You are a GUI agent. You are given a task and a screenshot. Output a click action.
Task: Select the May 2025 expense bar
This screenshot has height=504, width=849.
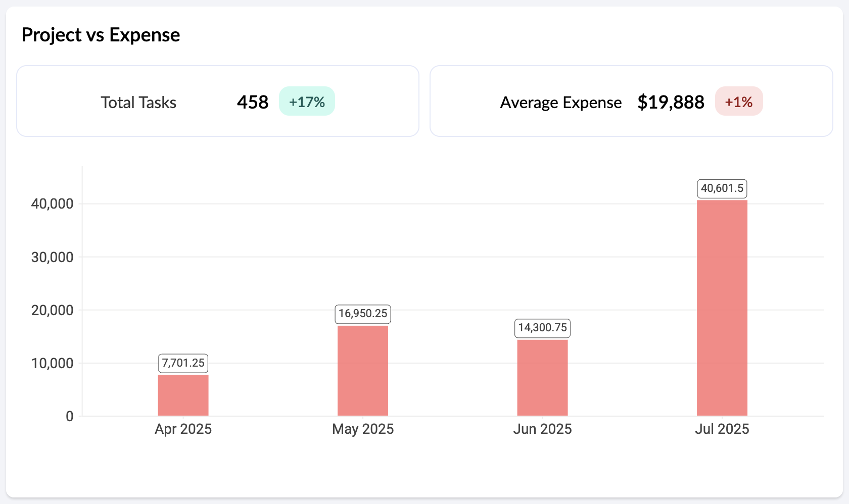click(x=363, y=371)
